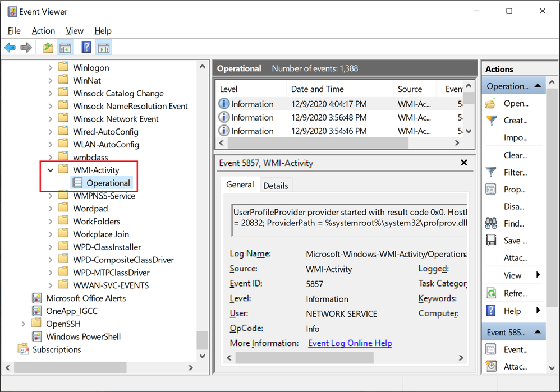Expand the Wordpad tree node
This screenshot has width=560, height=392.
(51, 209)
